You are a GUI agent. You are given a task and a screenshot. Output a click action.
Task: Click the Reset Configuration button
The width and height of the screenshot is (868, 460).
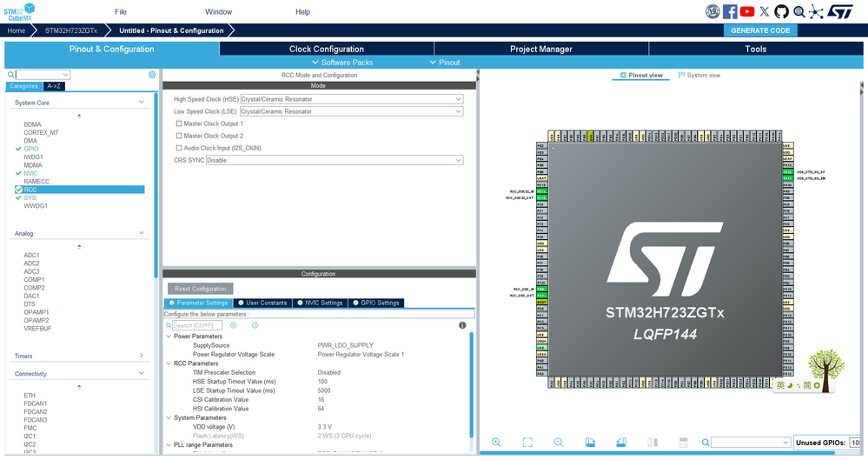point(201,289)
